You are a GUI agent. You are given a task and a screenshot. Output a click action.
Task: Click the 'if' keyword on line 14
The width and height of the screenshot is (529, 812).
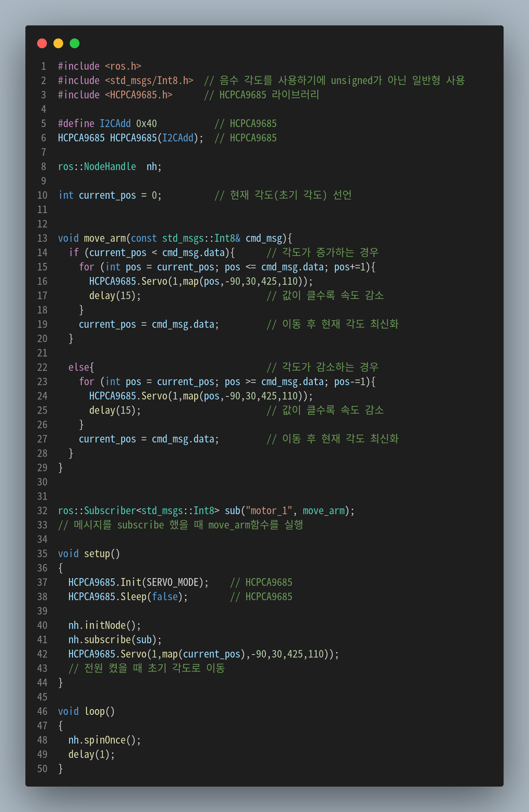pos(74,253)
